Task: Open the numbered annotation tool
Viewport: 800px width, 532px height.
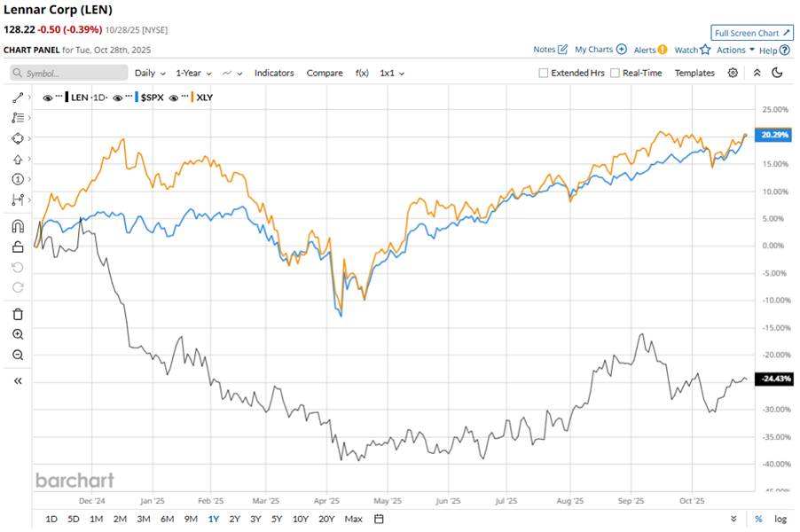Action: click(x=18, y=179)
